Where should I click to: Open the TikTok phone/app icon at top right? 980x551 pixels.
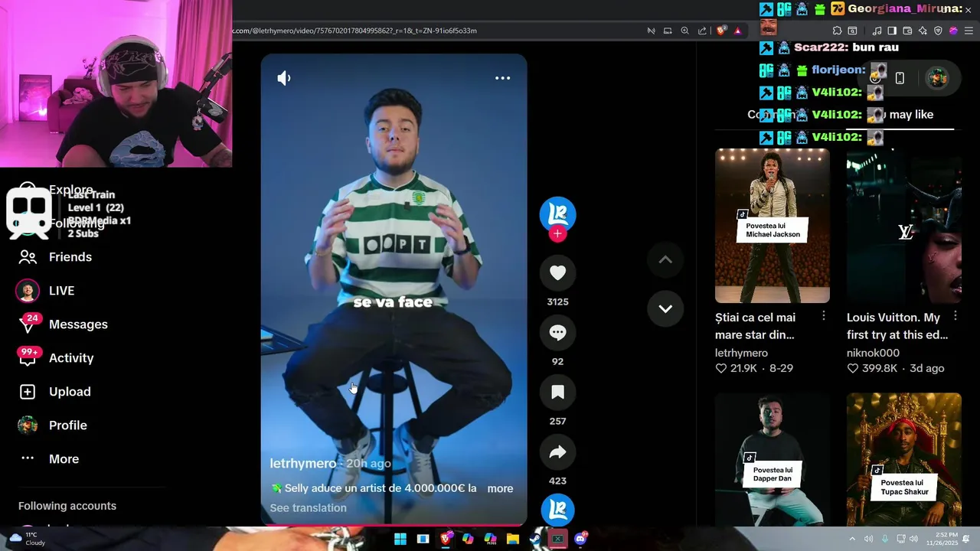(900, 77)
